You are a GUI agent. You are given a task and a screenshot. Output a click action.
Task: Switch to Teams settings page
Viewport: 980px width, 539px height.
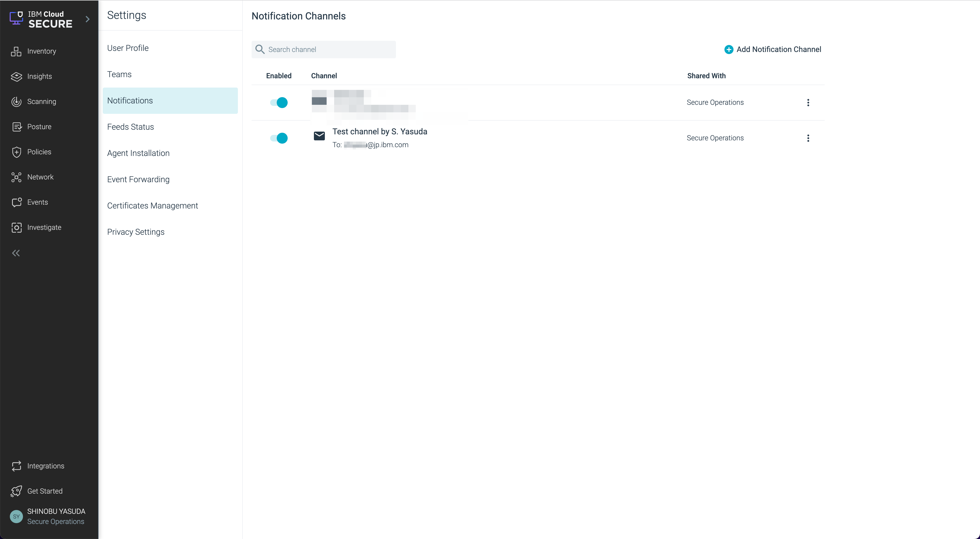coord(119,74)
